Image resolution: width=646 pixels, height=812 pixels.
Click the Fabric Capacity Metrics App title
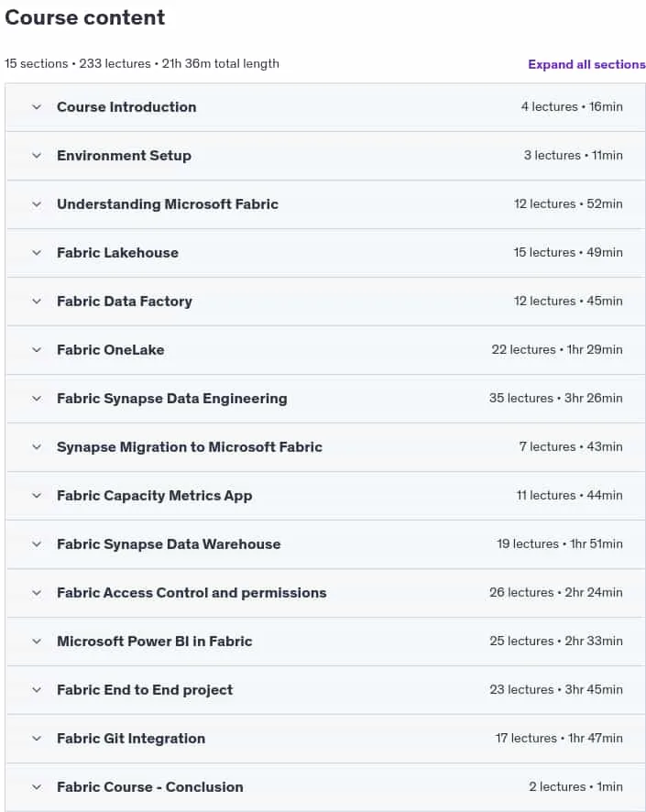coord(154,496)
